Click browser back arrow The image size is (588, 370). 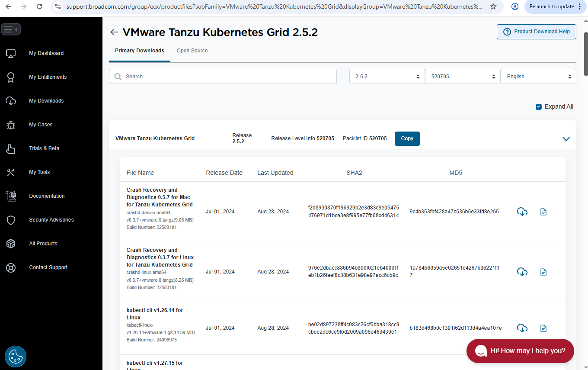pyautogui.click(x=8, y=6)
